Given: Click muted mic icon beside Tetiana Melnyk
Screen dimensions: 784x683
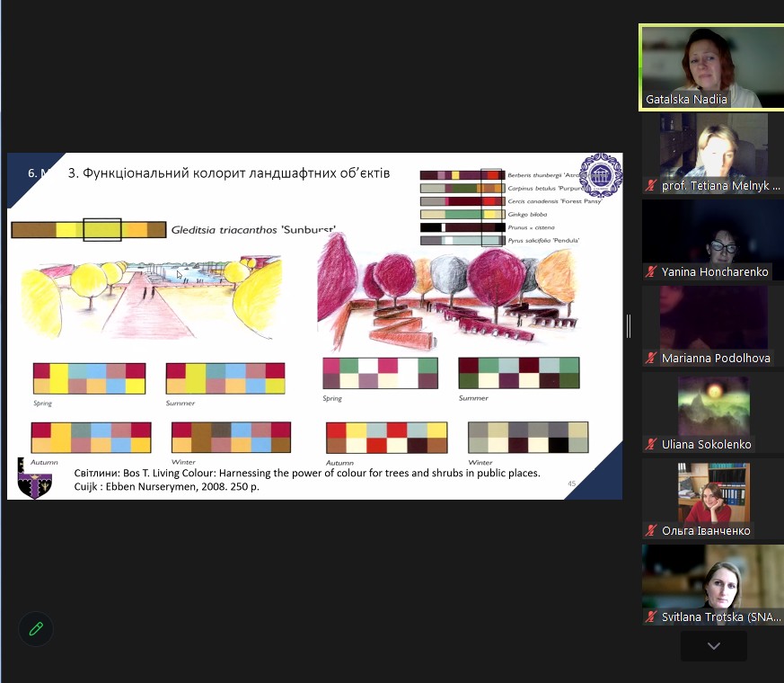Looking at the screenshot, I should pyautogui.click(x=652, y=186).
